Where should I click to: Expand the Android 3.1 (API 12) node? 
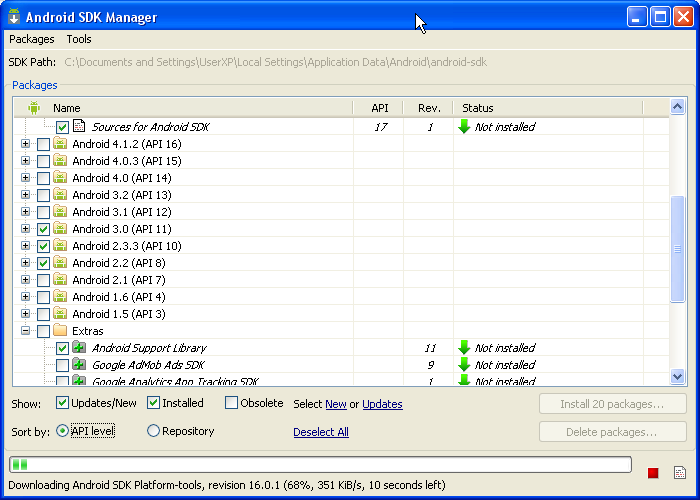coord(25,212)
